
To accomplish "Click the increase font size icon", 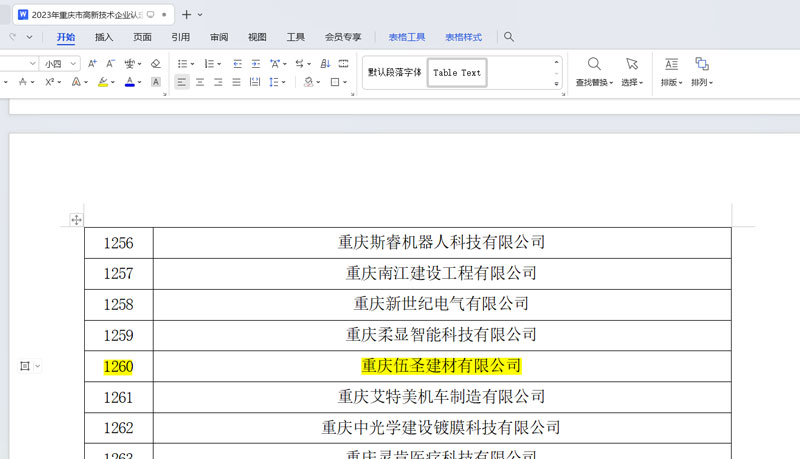I will (x=92, y=64).
